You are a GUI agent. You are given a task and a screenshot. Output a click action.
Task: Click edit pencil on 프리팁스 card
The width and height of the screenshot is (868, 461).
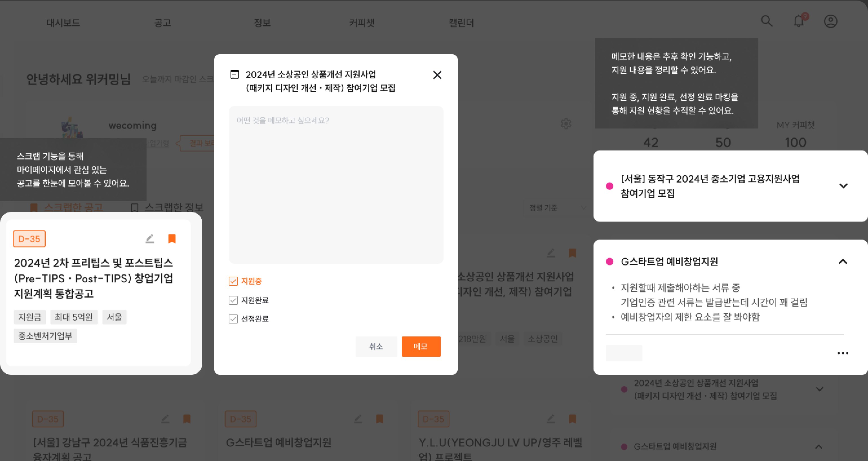tap(150, 239)
